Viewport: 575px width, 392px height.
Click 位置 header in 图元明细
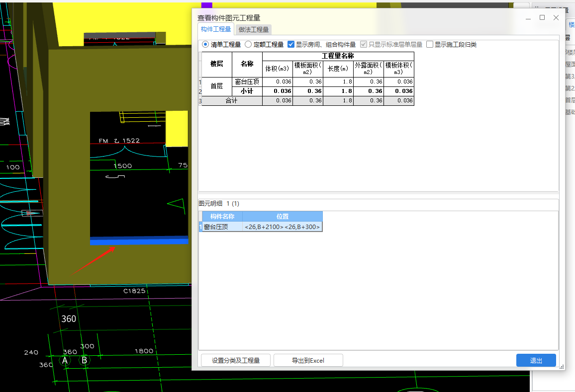(283, 217)
